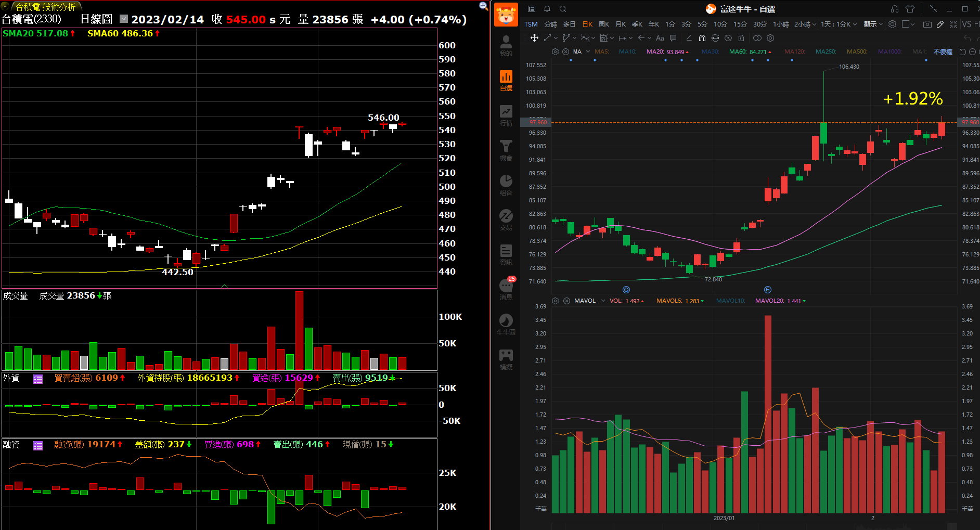The height and width of the screenshot is (530, 980).
Task: Open MAVOL indicator settings gear
Action: pos(555,301)
